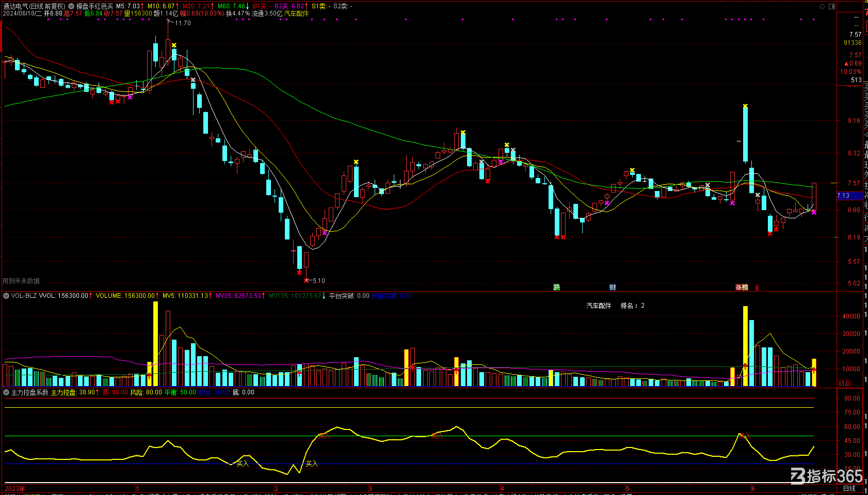Click the 40000 volume axis label
This screenshot has height=495, width=868.
851,316
